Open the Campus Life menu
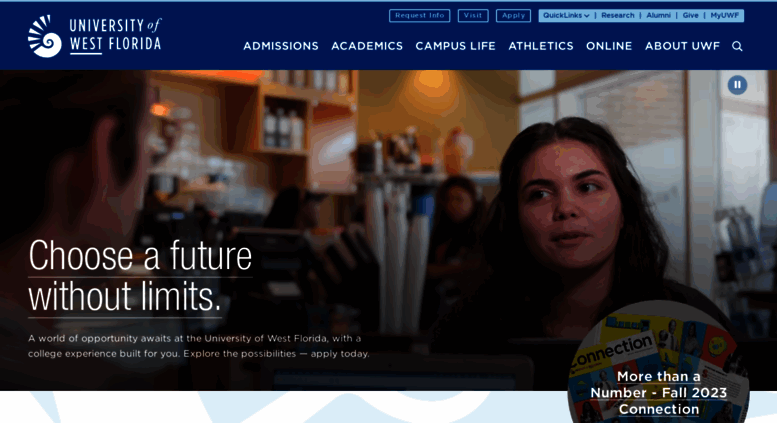Image resolution: width=777 pixels, height=423 pixels. [x=455, y=46]
